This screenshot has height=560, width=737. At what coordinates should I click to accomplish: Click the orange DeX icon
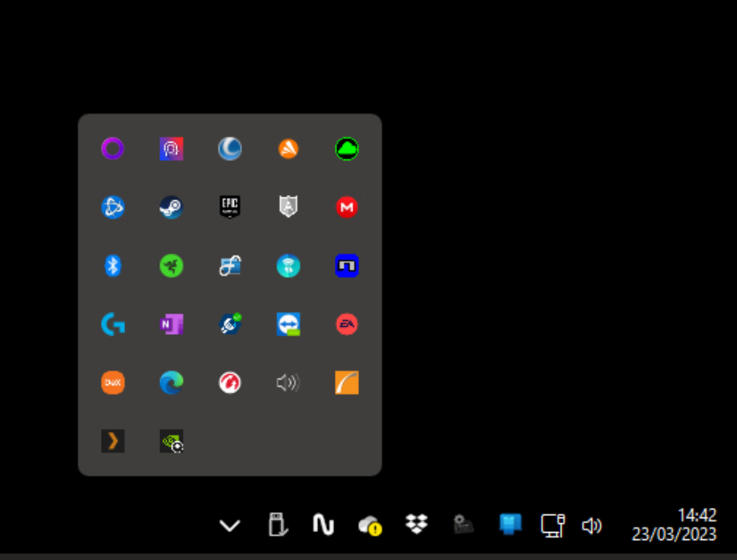point(113,383)
